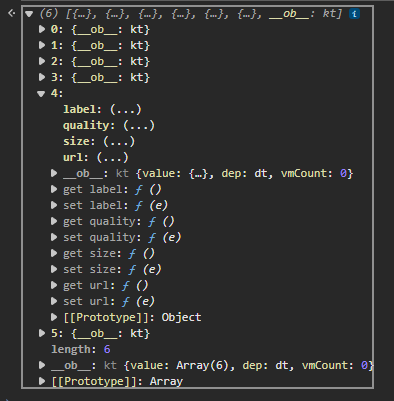Click the console output return arrow icon
Screen dimensions: 394x401
click(x=11, y=13)
